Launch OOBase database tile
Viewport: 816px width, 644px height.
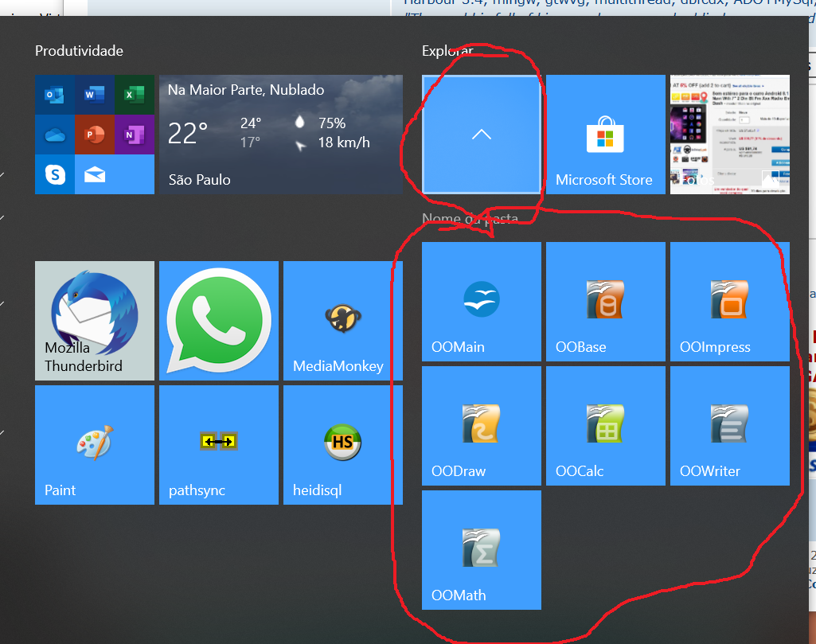[605, 302]
